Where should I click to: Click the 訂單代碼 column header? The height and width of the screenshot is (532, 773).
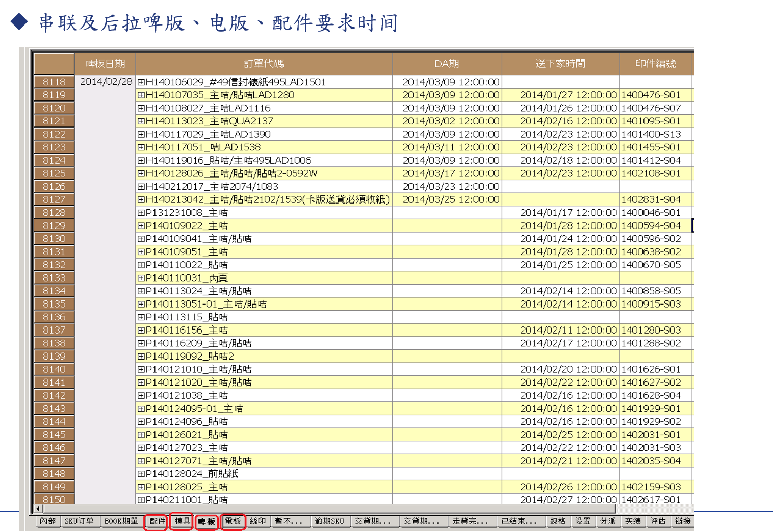(x=264, y=64)
